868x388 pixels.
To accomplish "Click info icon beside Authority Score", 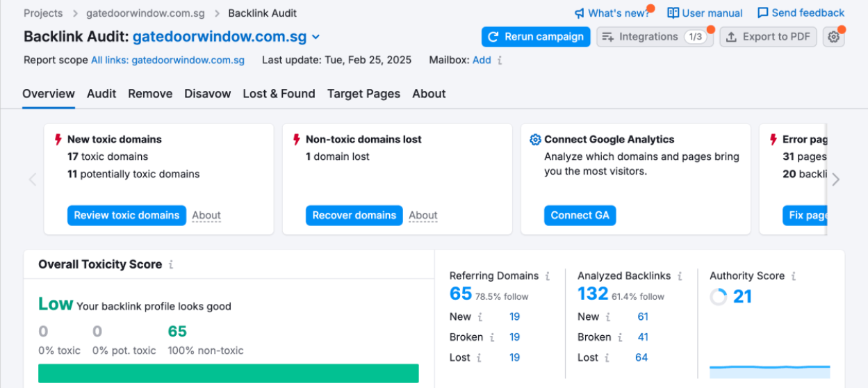I will [794, 276].
